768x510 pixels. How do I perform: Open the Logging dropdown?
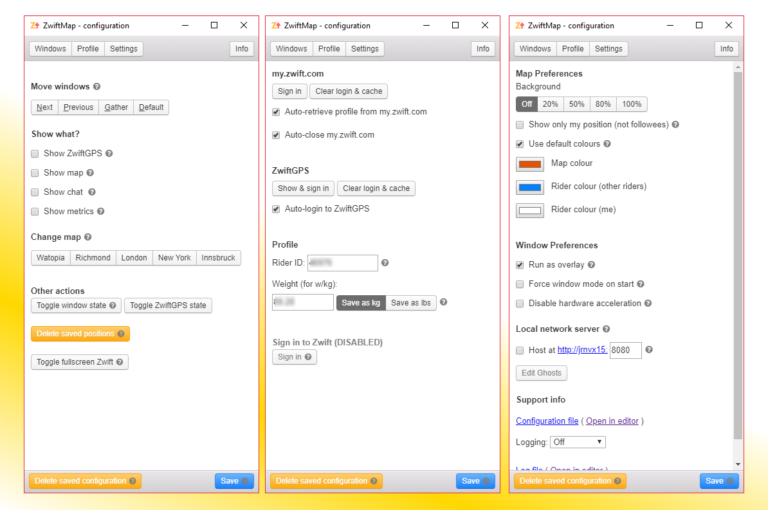pyautogui.click(x=577, y=442)
